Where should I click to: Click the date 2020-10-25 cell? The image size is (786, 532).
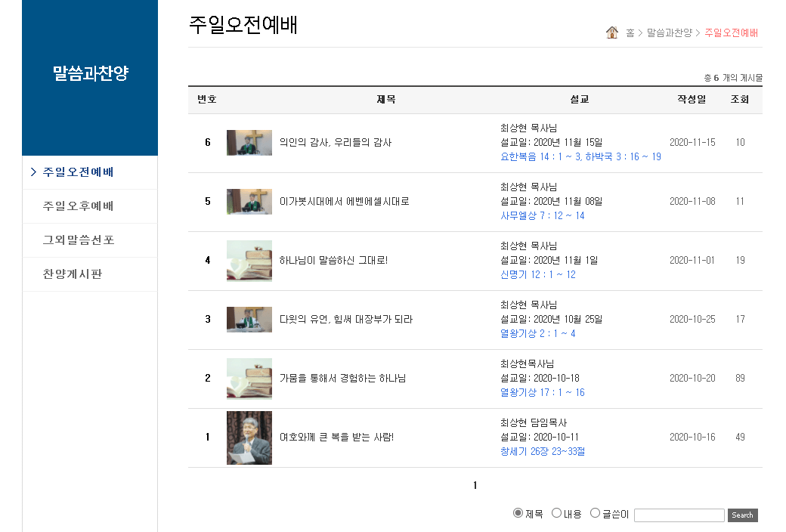point(692,320)
